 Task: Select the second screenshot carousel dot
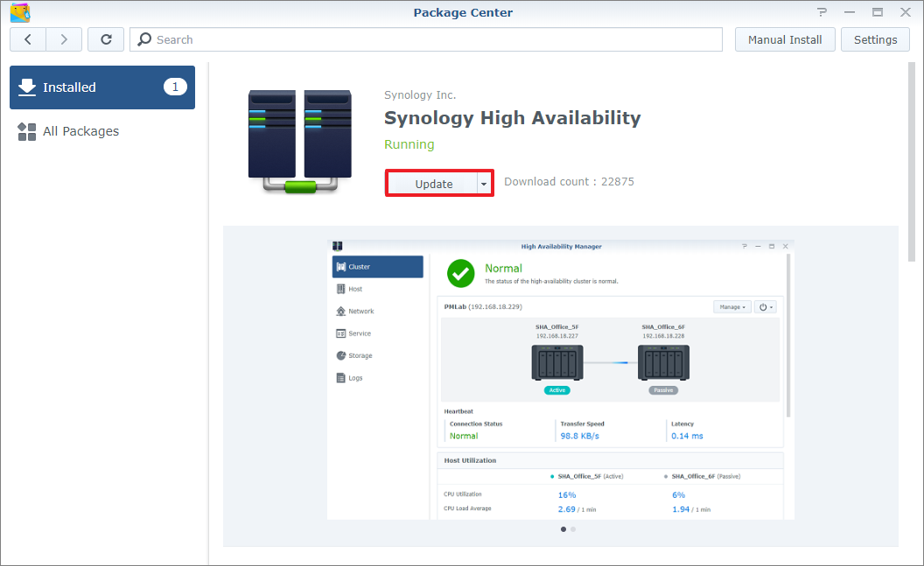[x=573, y=529]
